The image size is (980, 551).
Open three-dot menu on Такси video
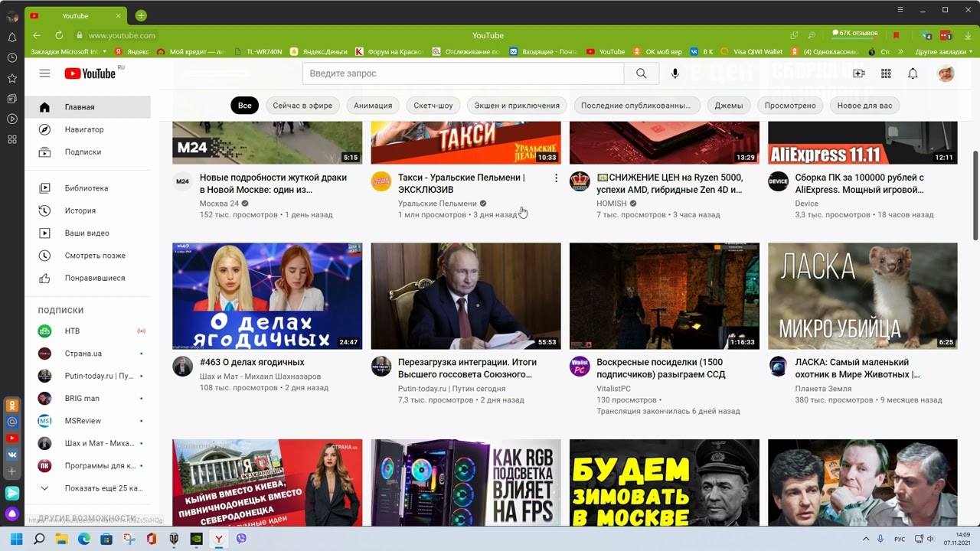tap(556, 178)
